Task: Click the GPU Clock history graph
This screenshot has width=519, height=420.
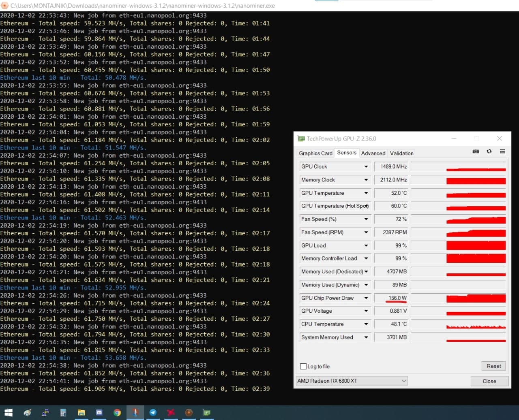Action: coord(458,166)
